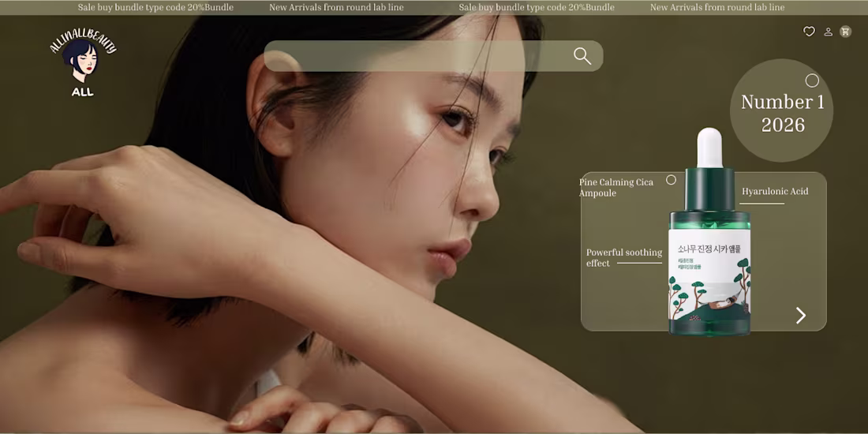Click the small circle in Number 1 badge
This screenshot has width=868, height=434.
812,80
